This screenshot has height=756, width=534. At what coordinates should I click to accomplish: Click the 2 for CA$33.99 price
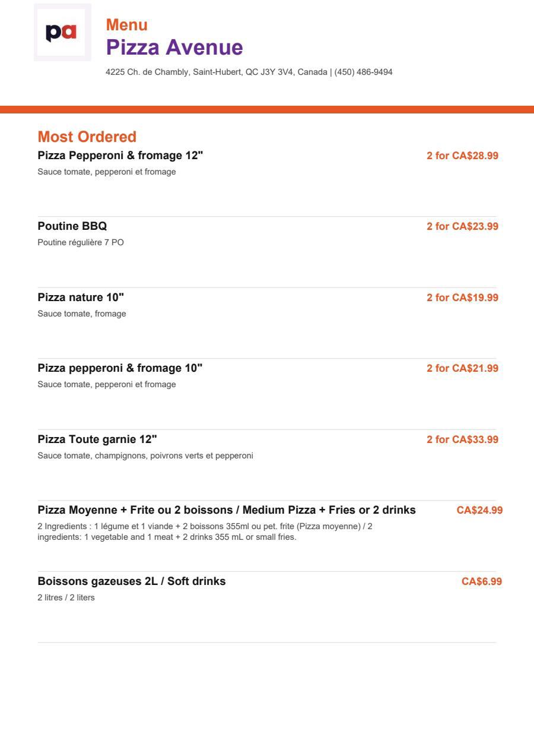click(463, 439)
